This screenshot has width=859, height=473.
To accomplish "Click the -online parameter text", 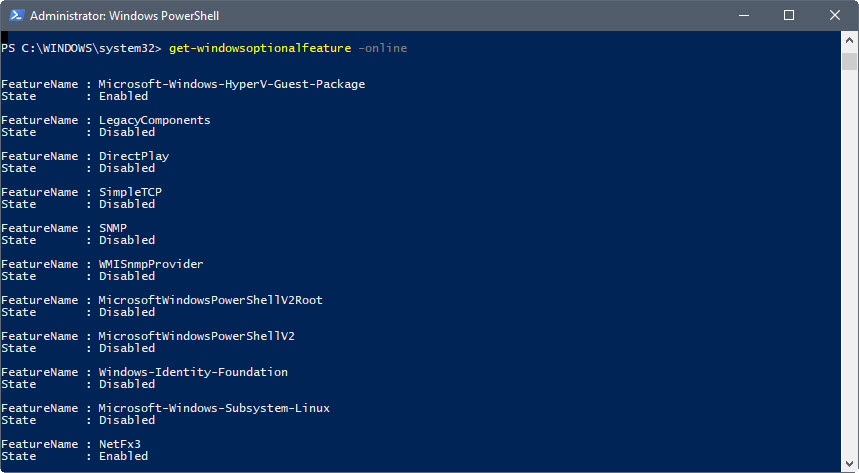I will click(x=382, y=48).
